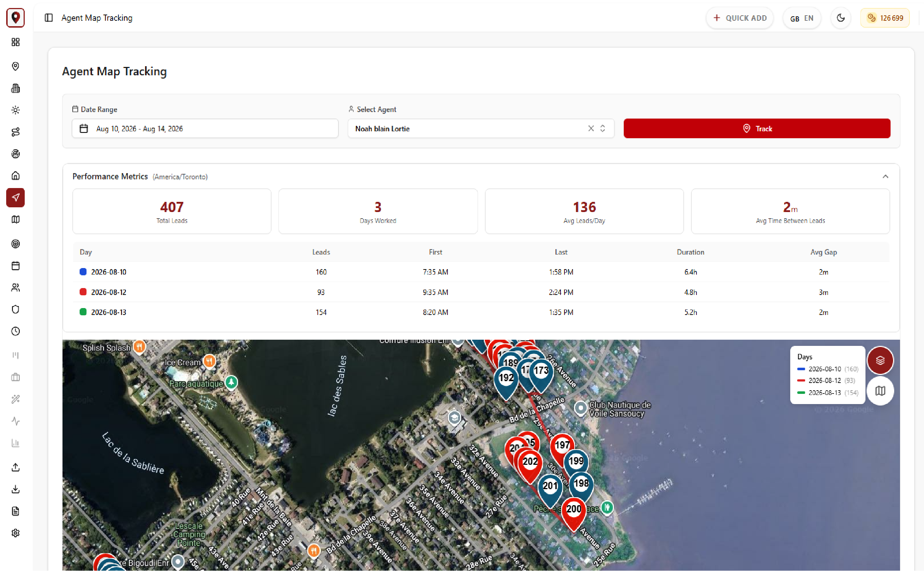924x571 pixels.
Task: Select the 2026-08-13 table row
Action: (x=481, y=312)
